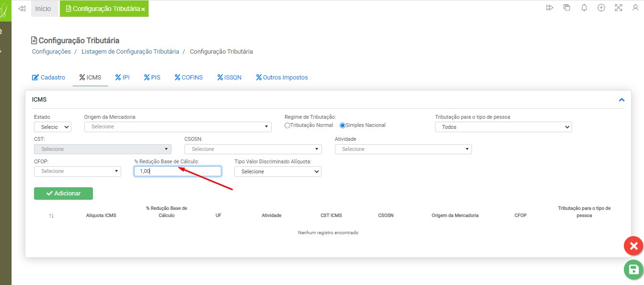Open the user profile icon
This screenshot has height=285, width=644.
pos(635,8)
